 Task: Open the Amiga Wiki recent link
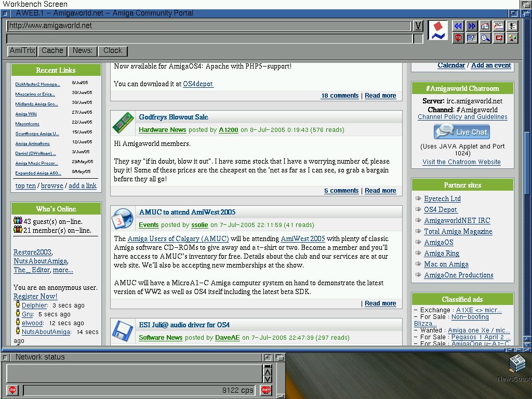coord(26,114)
